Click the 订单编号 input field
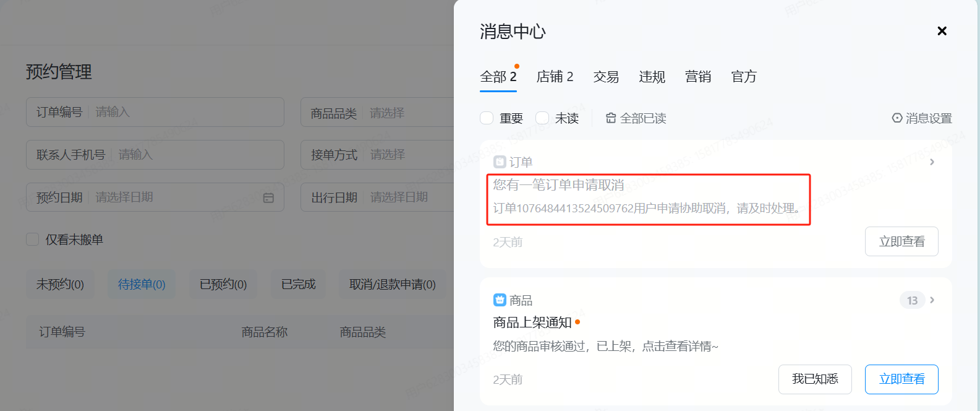Screen dimensions: 980x411 point(185,112)
